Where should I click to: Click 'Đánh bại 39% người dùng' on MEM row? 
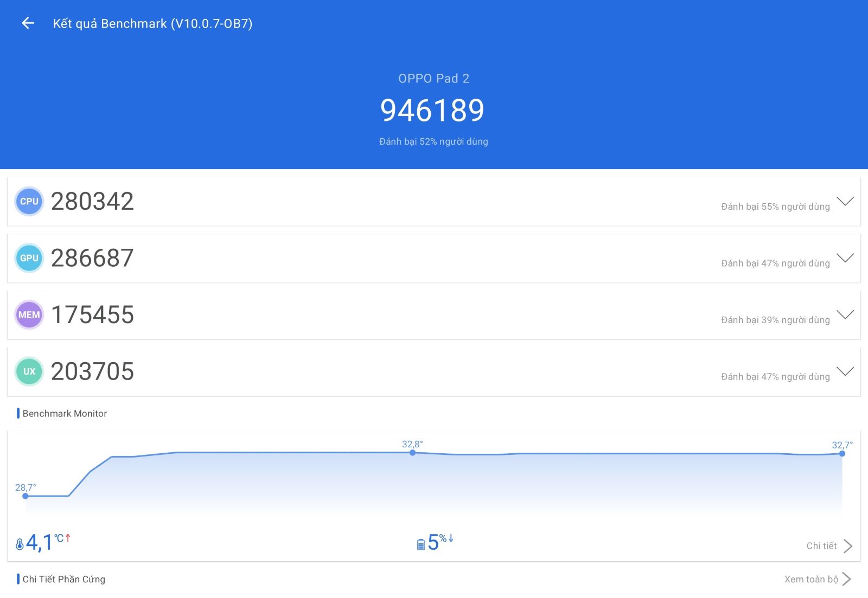coord(775,320)
